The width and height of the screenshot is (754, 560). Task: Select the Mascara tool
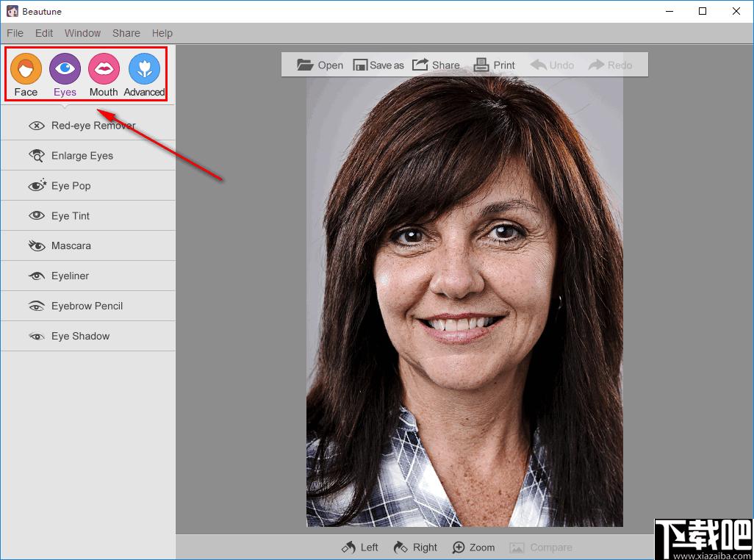(88, 245)
